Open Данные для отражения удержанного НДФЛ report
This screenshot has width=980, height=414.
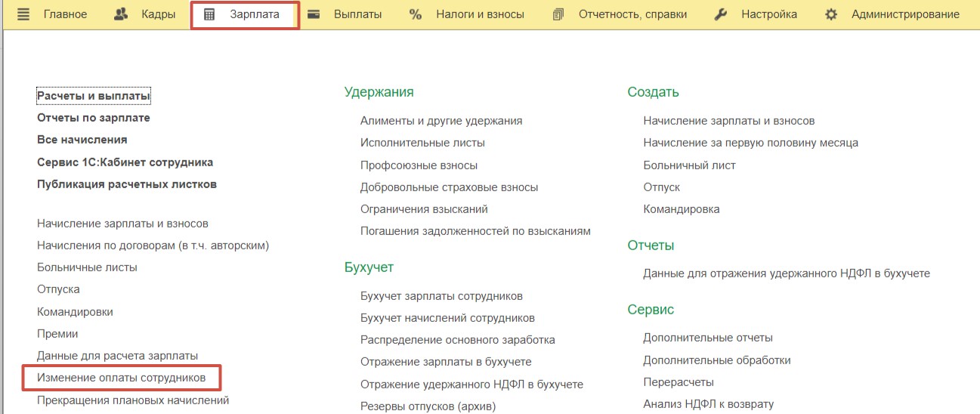[x=787, y=273]
